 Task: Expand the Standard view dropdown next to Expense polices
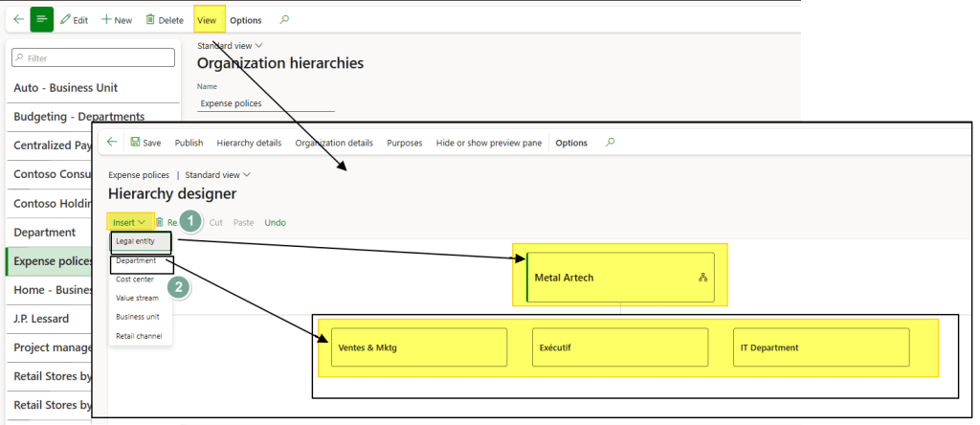pyautogui.click(x=219, y=175)
